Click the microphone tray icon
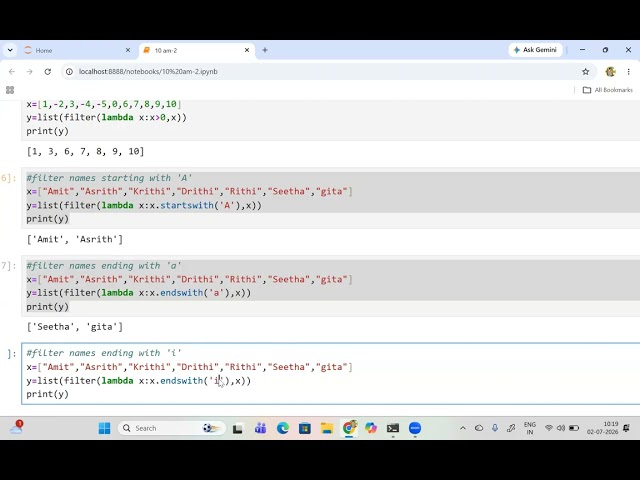Image resolution: width=640 pixels, height=480 pixels. pos(495,428)
